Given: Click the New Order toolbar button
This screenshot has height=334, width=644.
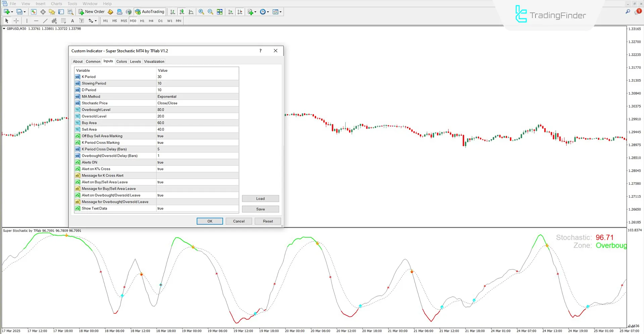Looking at the screenshot, I should (x=92, y=12).
